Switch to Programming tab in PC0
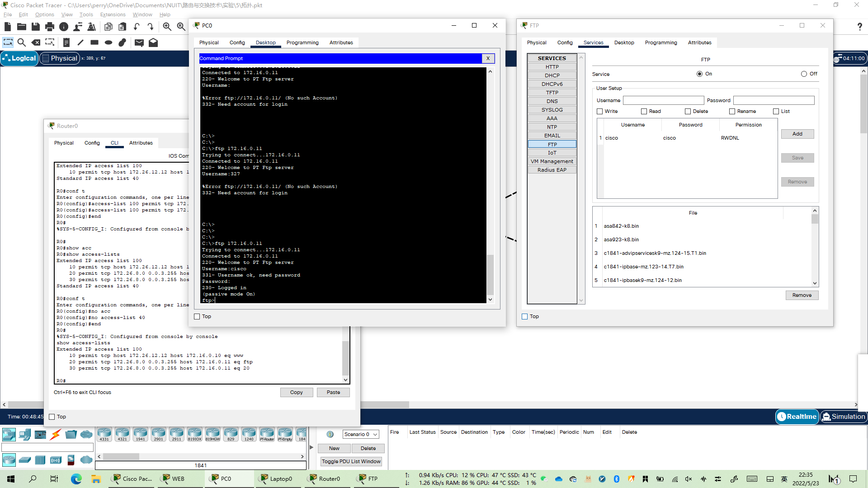 pos(302,42)
